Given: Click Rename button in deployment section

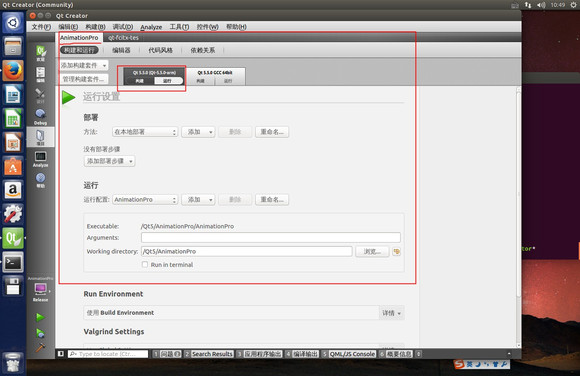Looking at the screenshot, I should [272, 132].
